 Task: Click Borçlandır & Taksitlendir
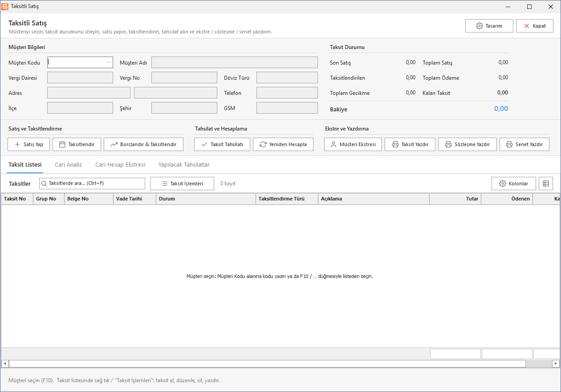(x=143, y=144)
